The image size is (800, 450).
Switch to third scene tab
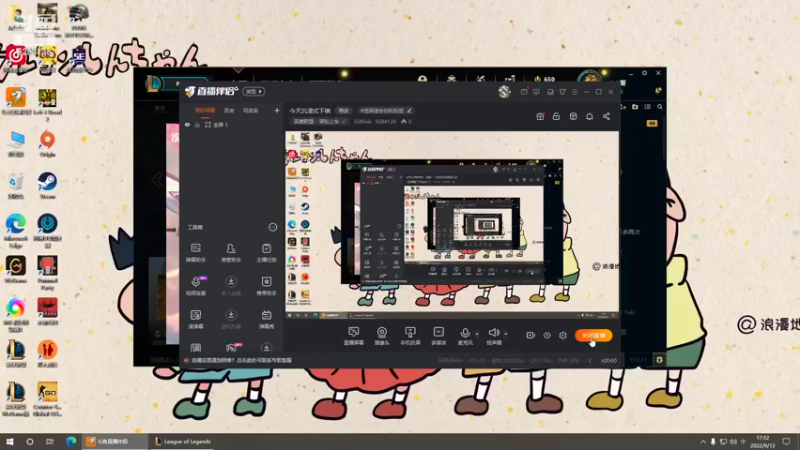click(x=251, y=110)
